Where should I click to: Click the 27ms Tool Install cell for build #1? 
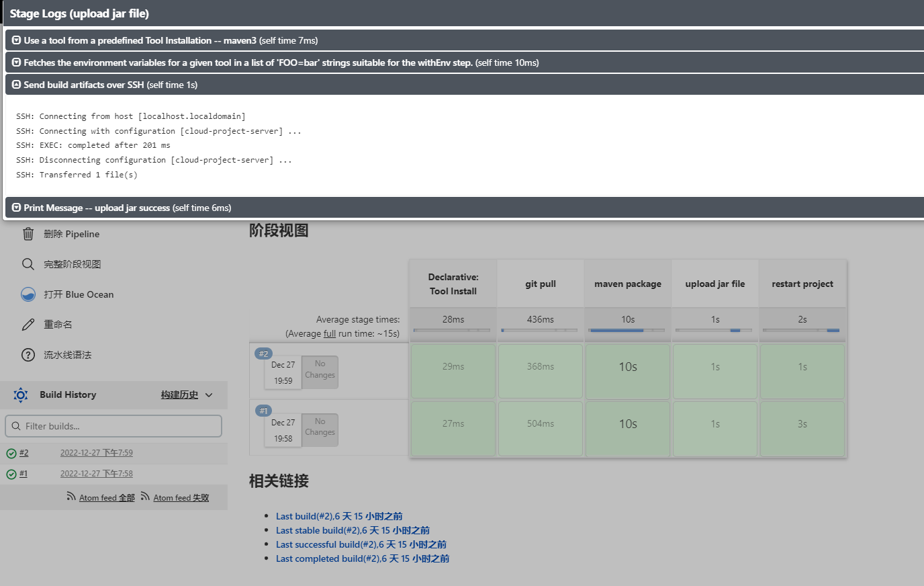point(453,429)
